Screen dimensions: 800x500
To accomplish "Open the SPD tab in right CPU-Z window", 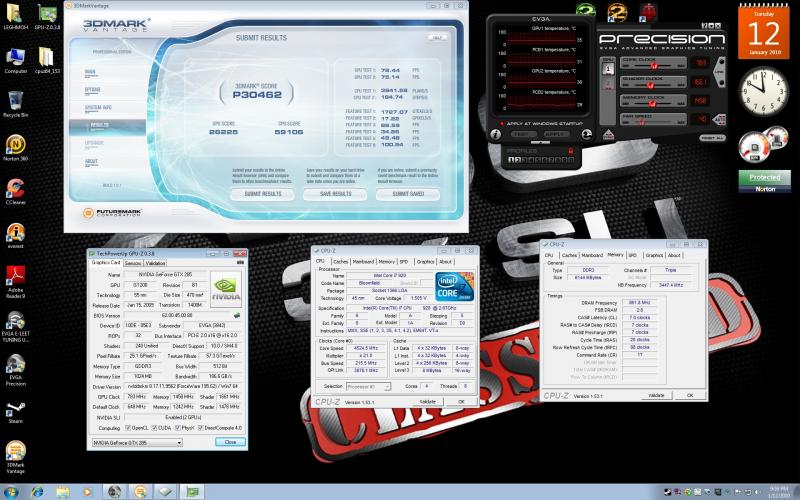I will click(x=633, y=255).
